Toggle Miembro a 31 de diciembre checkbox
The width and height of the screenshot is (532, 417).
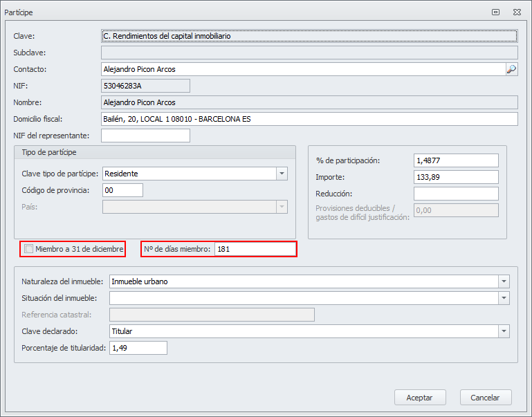[x=28, y=249]
